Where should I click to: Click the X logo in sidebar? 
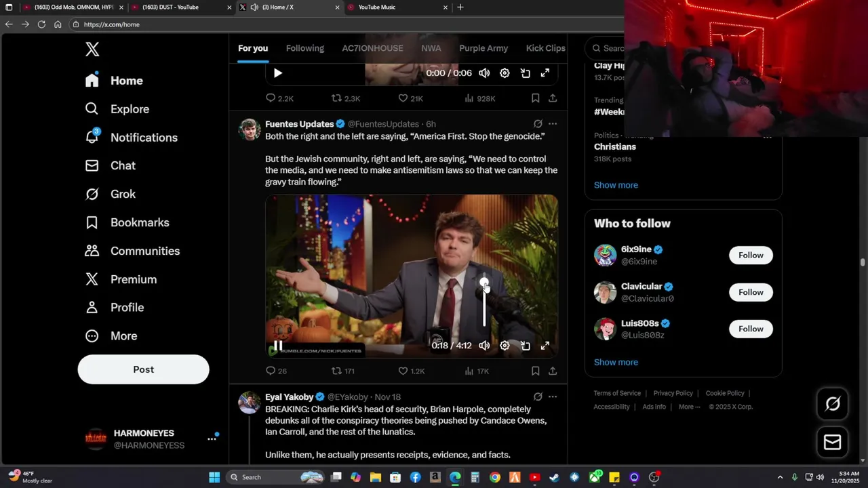(92, 49)
